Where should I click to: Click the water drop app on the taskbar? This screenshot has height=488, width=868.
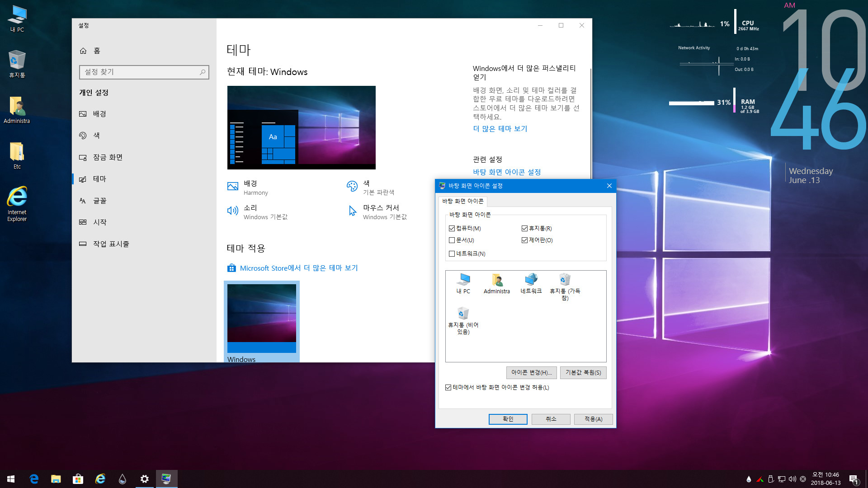tap(122, 479)
